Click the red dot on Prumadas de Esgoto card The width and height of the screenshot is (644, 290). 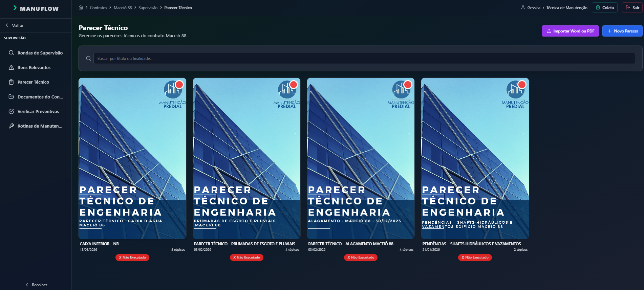(294, 85)
